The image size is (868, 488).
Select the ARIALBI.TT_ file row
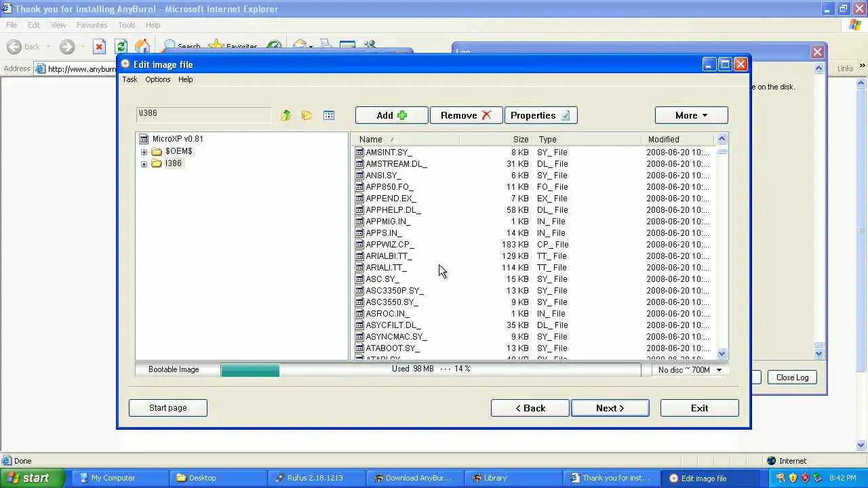pos(533,256)
